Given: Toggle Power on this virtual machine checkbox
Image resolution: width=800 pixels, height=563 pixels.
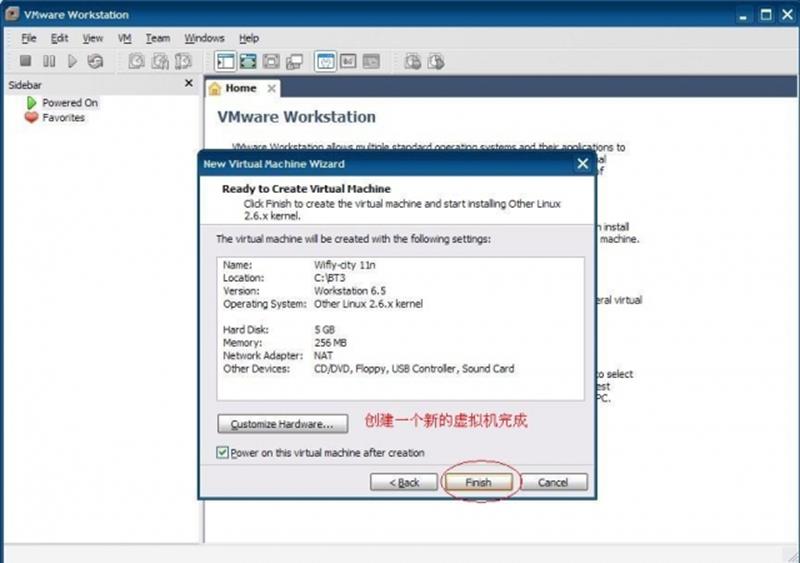Looking at the screenshot, I should (x=222, y=452).
